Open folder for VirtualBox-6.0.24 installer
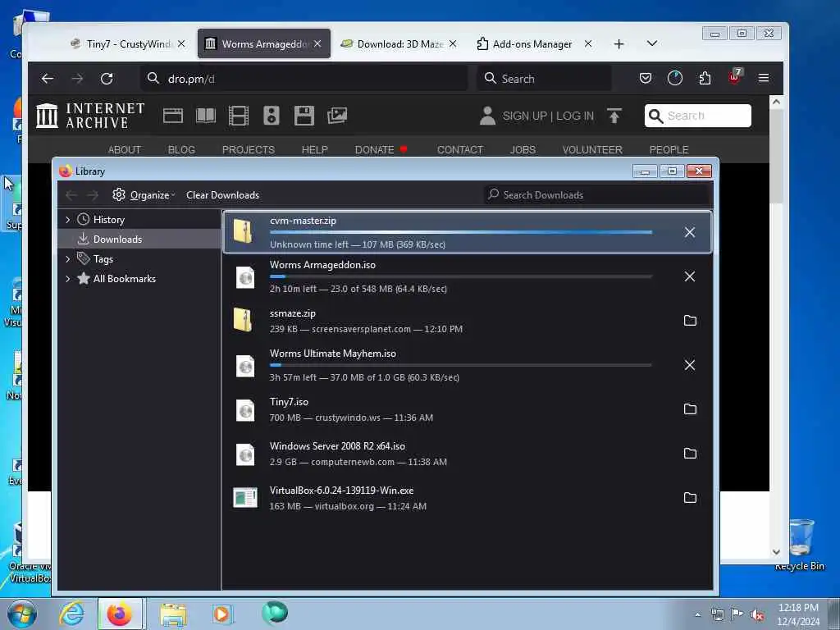840x630 pixels. tap(690, 498)
